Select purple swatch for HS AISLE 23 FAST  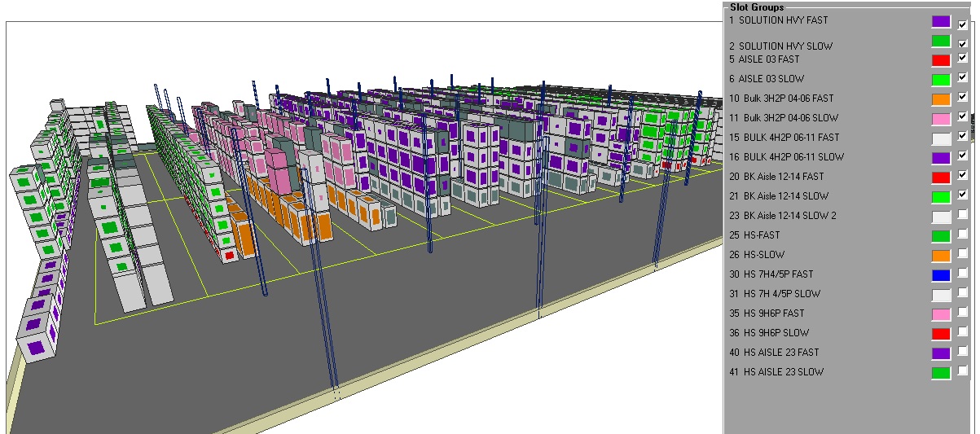point(941,353)
